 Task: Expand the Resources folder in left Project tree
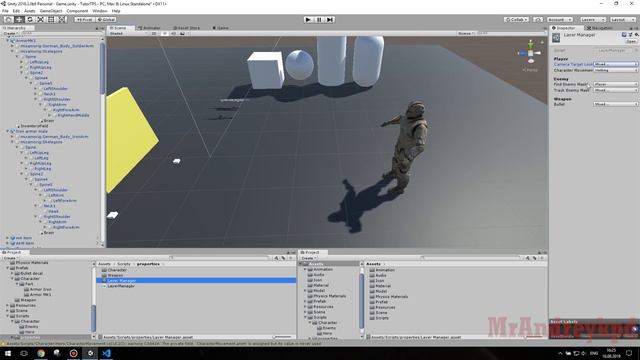tap(8, 305)
